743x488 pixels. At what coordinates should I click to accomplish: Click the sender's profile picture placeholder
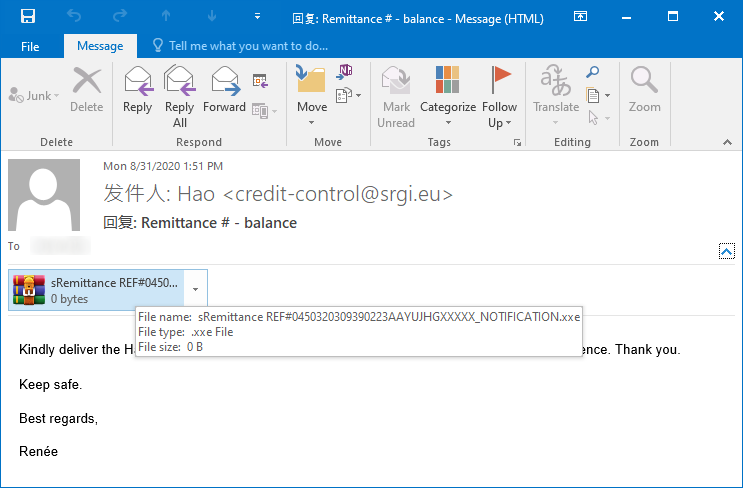click(45, 195)
